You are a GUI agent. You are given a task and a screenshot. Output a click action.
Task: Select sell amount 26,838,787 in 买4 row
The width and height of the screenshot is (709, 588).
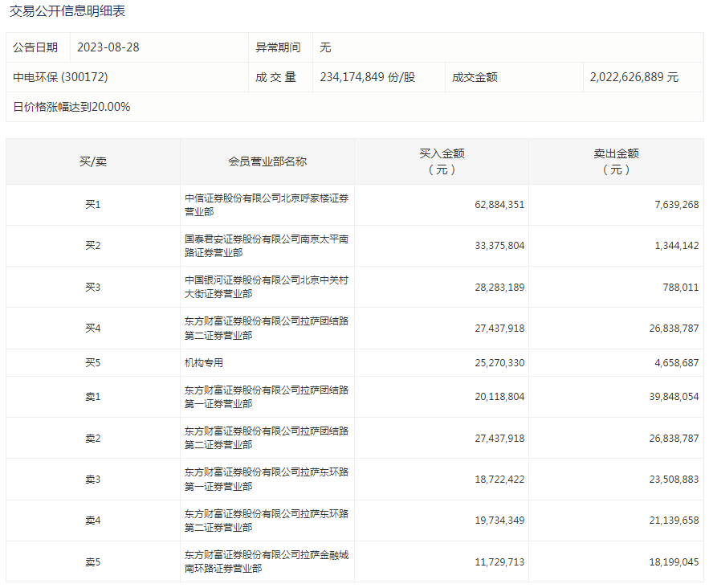coord(674,328)
